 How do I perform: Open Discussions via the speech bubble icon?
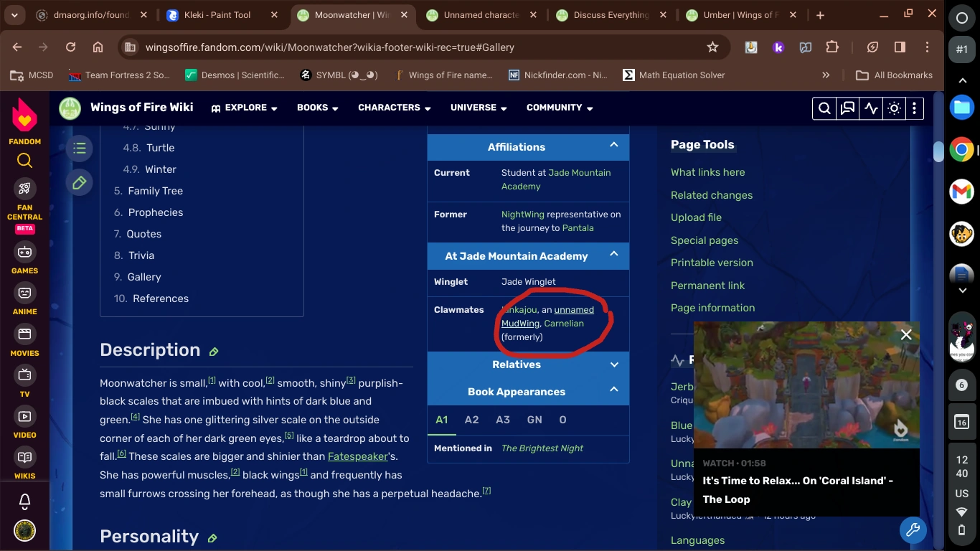(848, 108)
